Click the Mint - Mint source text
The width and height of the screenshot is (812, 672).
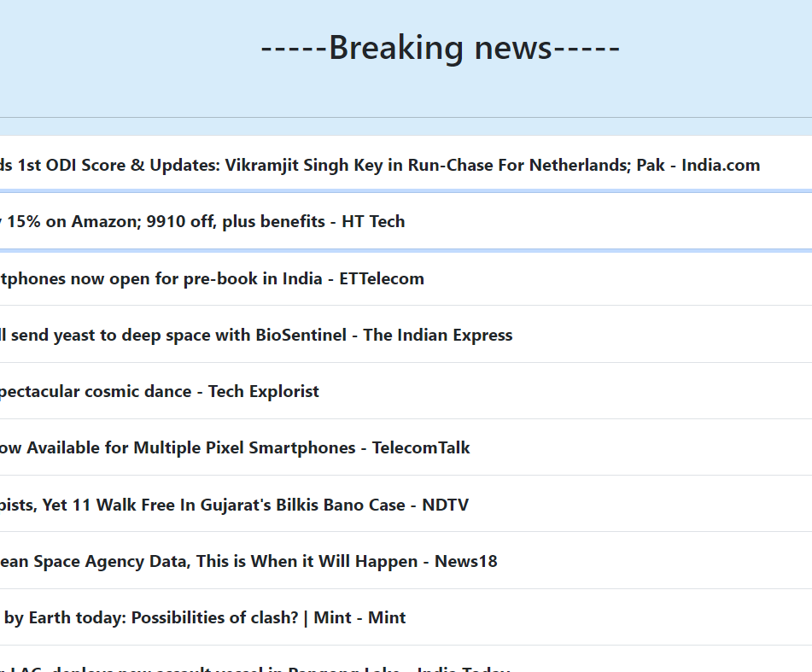pyautogui.click(x=359, y=617)
